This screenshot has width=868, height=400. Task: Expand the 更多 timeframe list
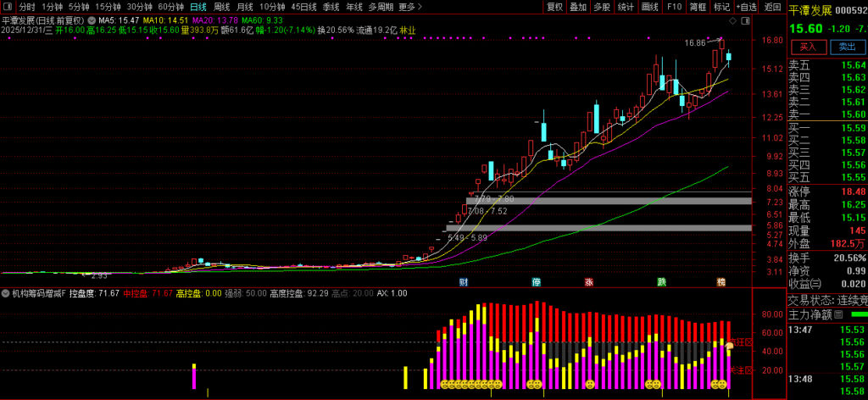(410, 7)
